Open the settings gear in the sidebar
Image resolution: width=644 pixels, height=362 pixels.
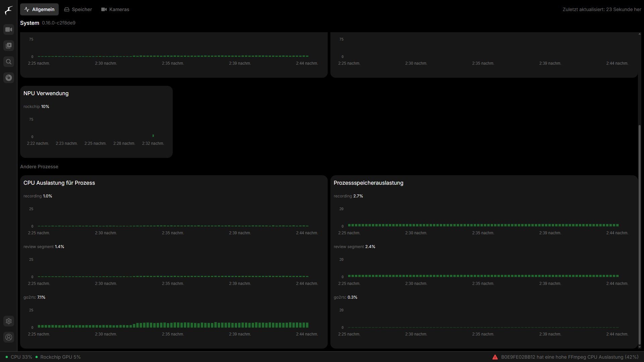pos(9,321)
